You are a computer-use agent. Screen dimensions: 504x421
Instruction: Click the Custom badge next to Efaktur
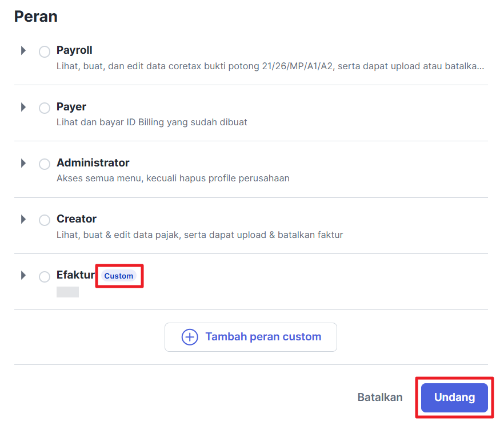click(119, 276)
